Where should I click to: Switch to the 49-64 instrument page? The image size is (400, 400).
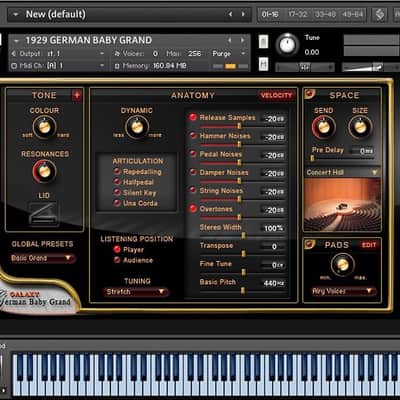click(352, 14)
